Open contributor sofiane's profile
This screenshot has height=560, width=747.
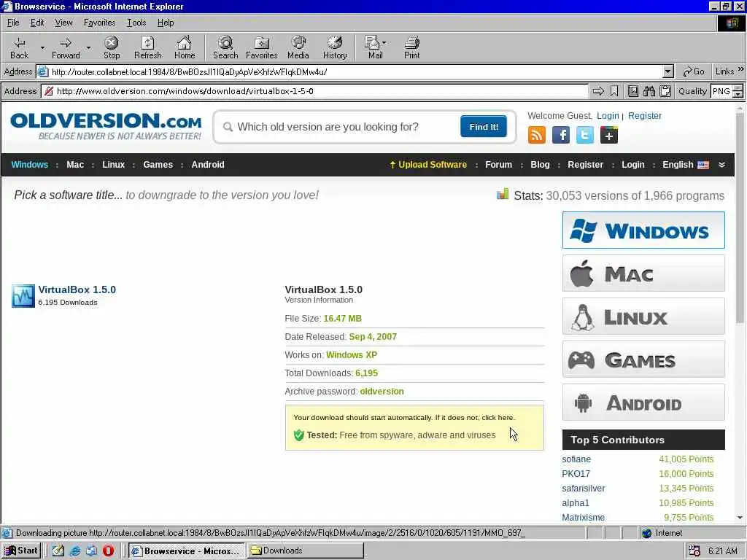pos(576,459)
